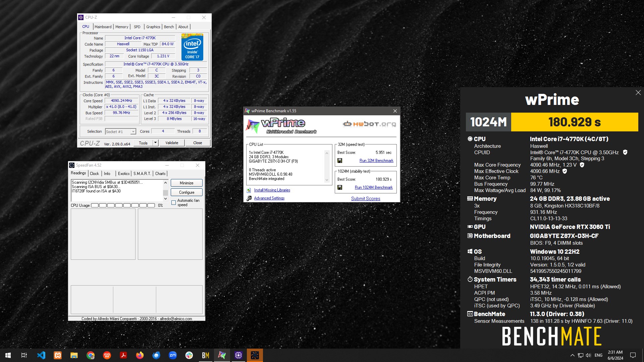Click the shield badge next to Max Effective Clock
The width and height of the screenshot is (644, 362).
point(565,171)
